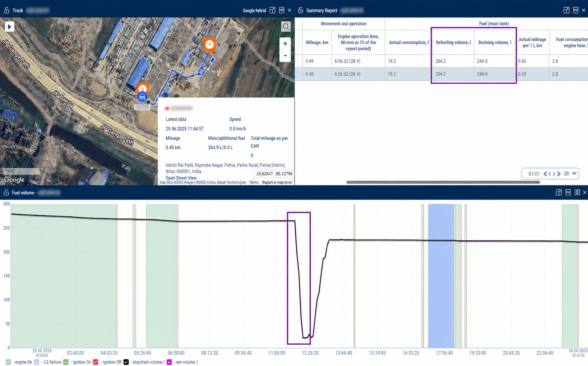Screen dimensions: 588x366
Task: Click the Draining volume, l column header
Action: coord(494,43)
